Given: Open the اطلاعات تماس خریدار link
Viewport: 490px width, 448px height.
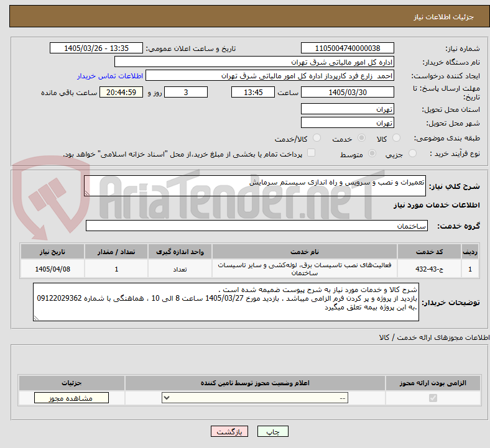Looking at the screenshot, I should tap(110, 76).
